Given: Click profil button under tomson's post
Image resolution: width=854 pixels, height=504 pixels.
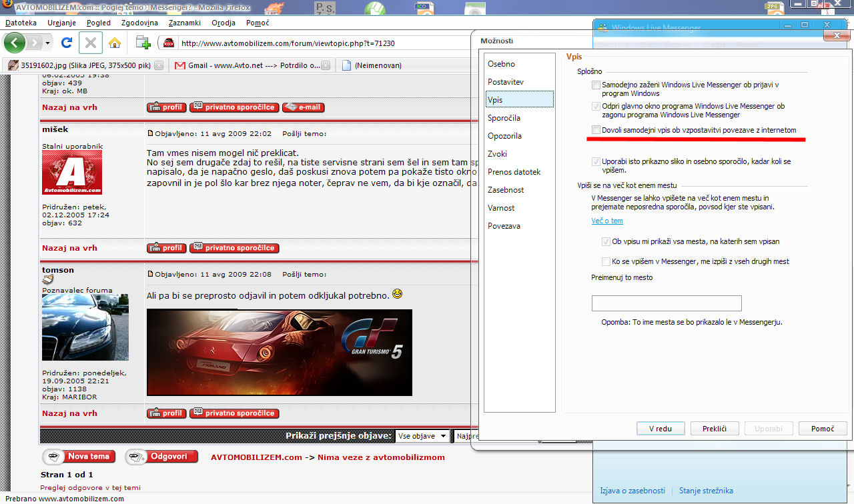Looking at the screenshot, I should (166, 413).
